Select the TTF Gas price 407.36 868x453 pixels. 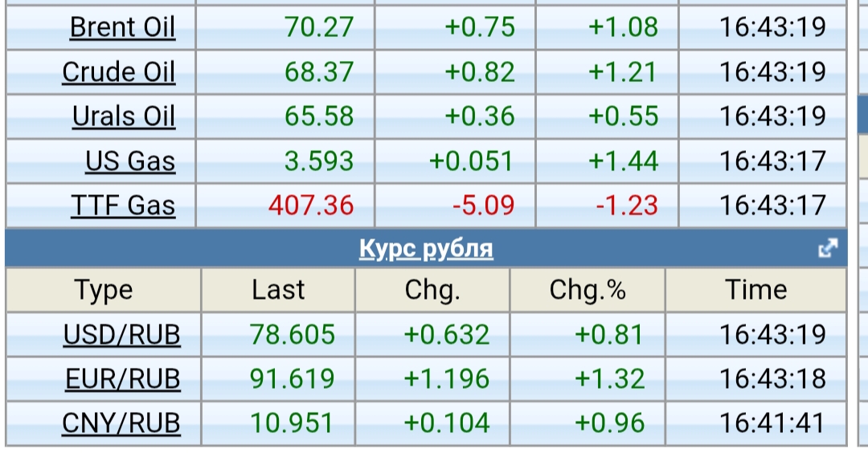pos(310,206)
